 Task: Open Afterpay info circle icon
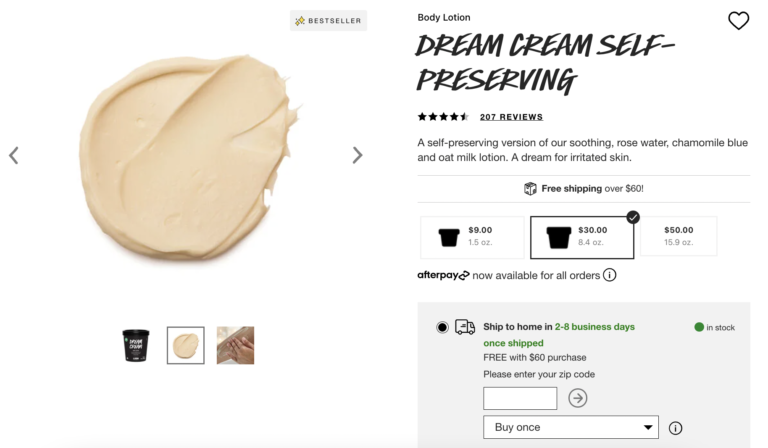pyautogui.click(x=609, y=275)
